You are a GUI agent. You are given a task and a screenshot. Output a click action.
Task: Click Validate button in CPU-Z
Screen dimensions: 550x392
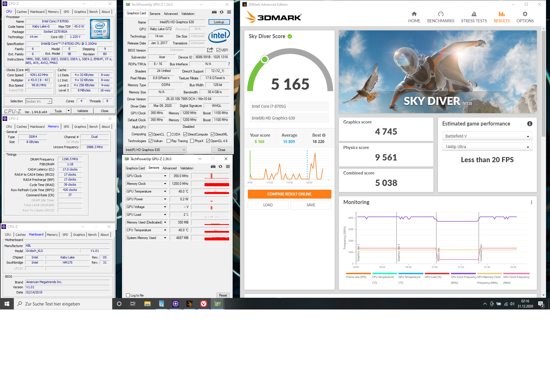tap(82, 111)
